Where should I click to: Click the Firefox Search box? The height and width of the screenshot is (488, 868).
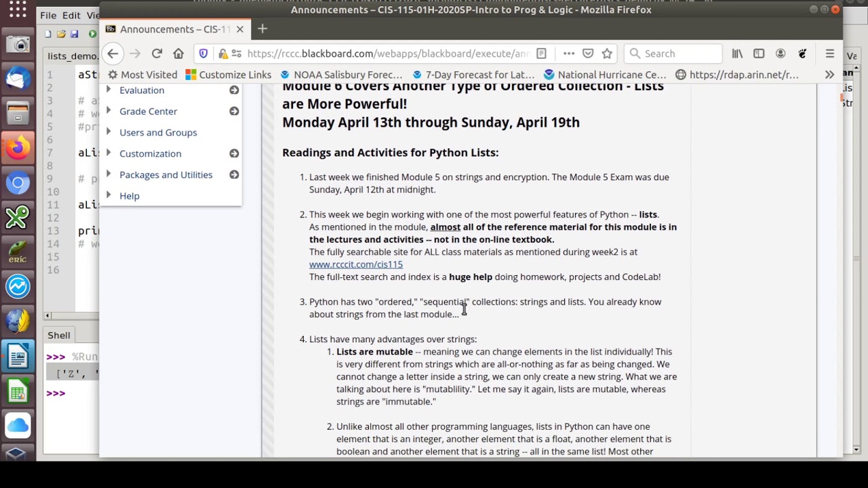[x=673, y=54]
